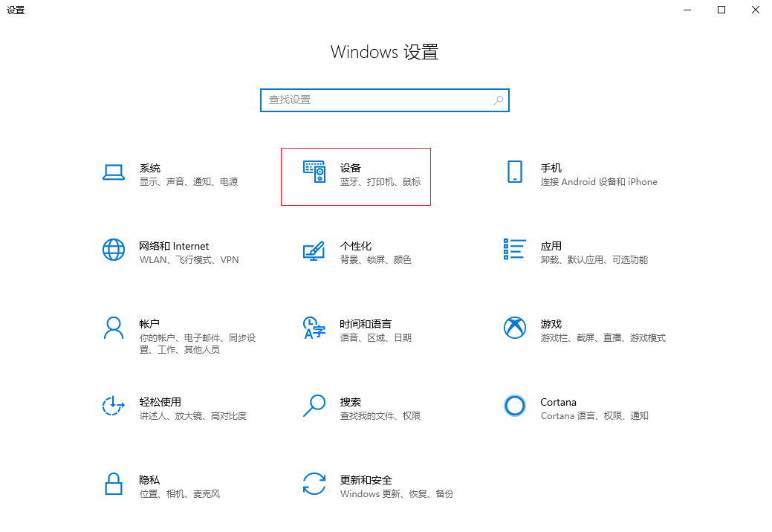The height and width of the screenshot is (532, 772).
Task: Click the magnifier icon in search box
Action: click(x=499, y=100)
